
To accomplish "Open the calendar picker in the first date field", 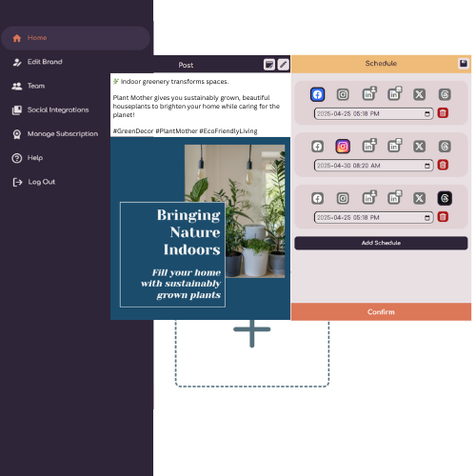I will click(x=427, y=114).
